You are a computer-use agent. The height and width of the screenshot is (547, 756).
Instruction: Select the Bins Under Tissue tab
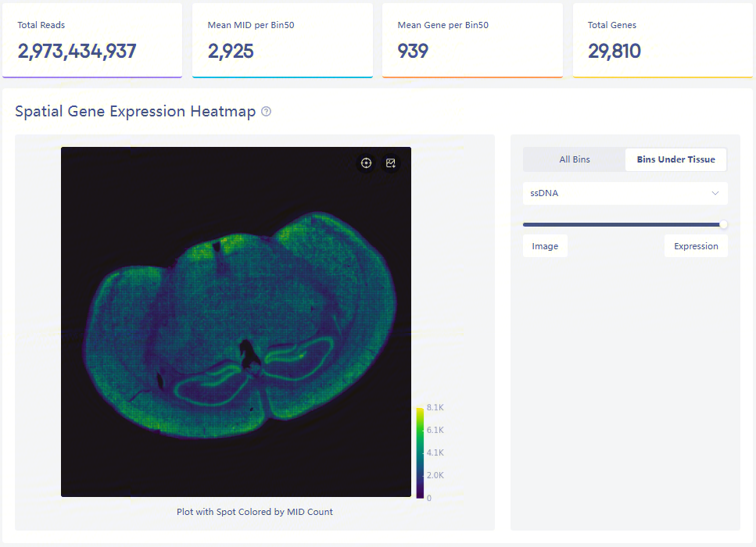675,159
